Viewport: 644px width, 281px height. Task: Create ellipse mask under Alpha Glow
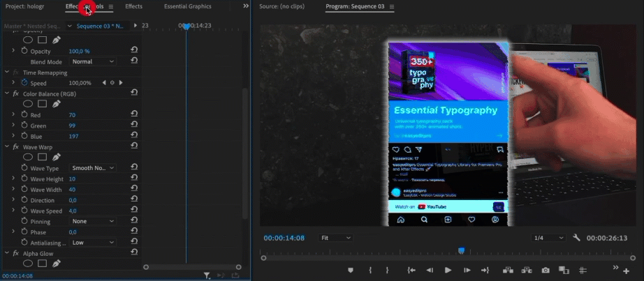point(27,263)
